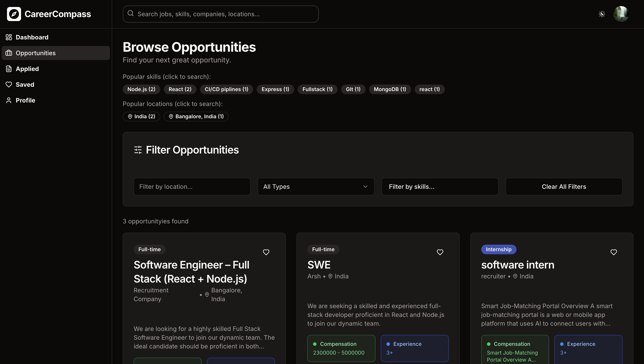644x364 pixels.
Task: Click the Filter by location field
Action: pos(192,187)
